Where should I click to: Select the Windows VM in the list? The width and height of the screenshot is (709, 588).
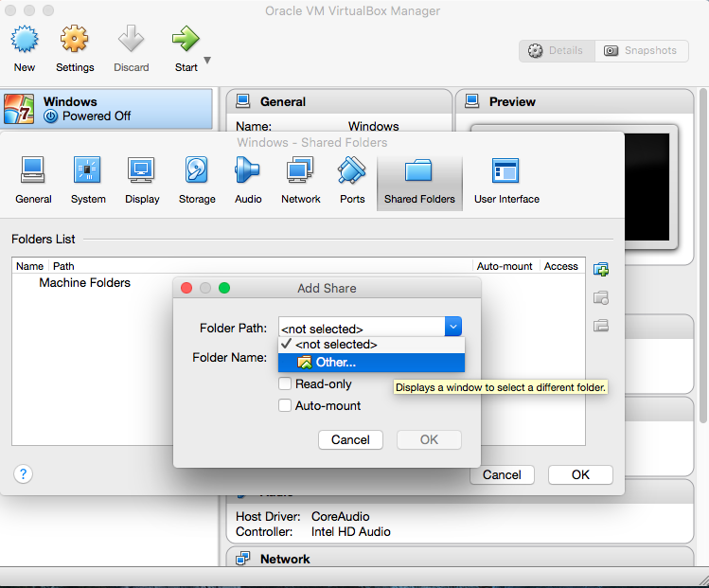[106, 109]
